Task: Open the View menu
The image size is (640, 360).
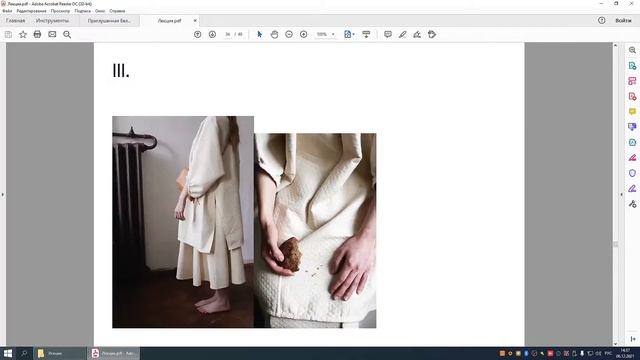Action: point(60,11)
